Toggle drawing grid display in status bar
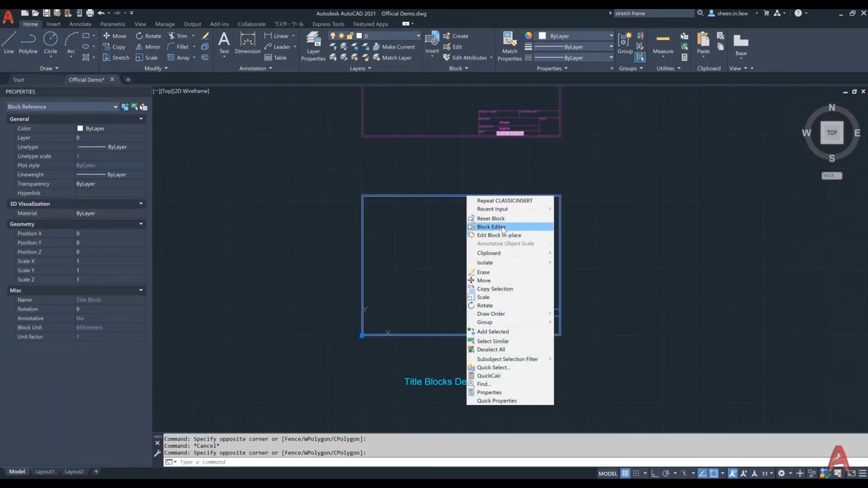The height and width of the screenshot is (488, 868). click(x=625, y=473)
